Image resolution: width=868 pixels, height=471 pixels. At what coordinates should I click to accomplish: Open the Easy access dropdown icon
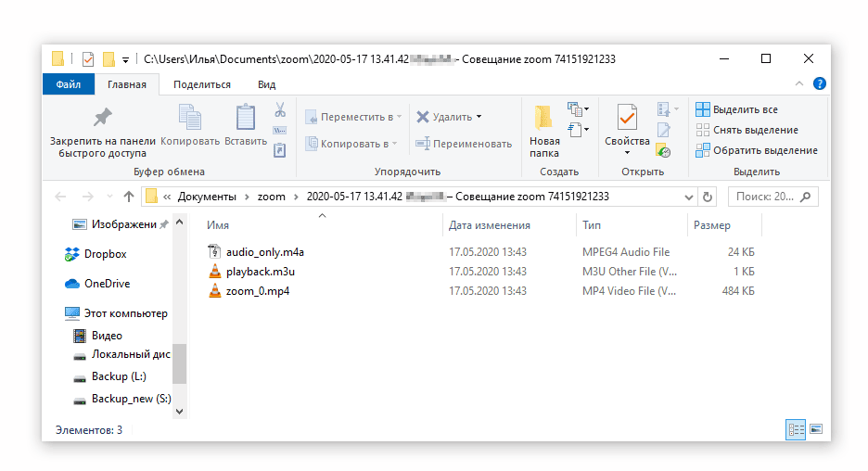pyautogui.click(x=578, y=130)
